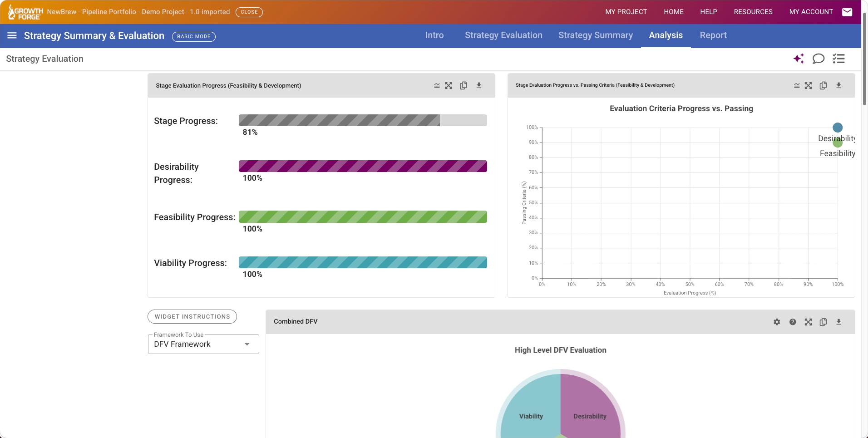Collapse the Stage Evaluation Progress widget
The width and height of the screenshot is (868, 438).
pos(437,85)
